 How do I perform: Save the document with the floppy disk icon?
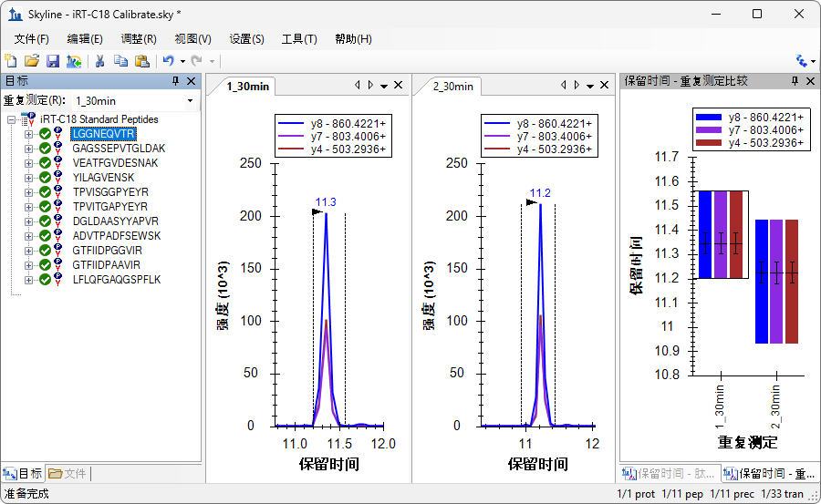52,61
